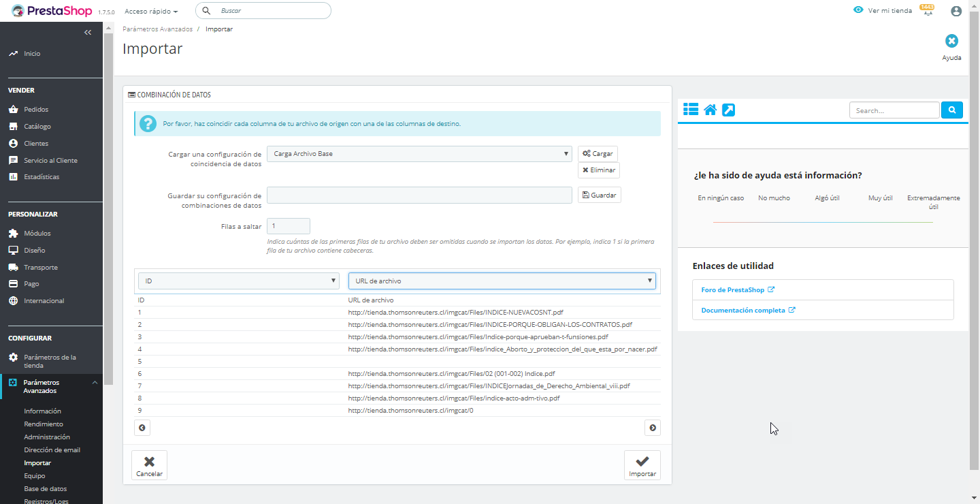Click the Cancelar button

[x=149, y=465]
